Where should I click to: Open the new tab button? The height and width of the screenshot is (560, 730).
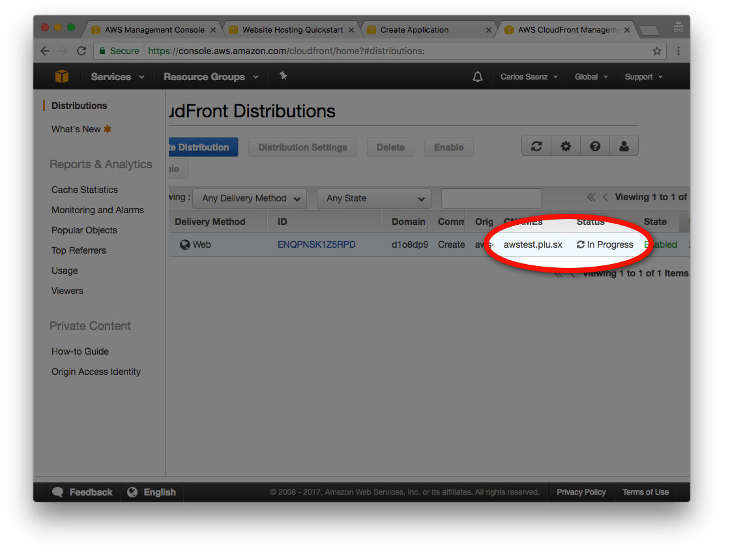point(649,31)
